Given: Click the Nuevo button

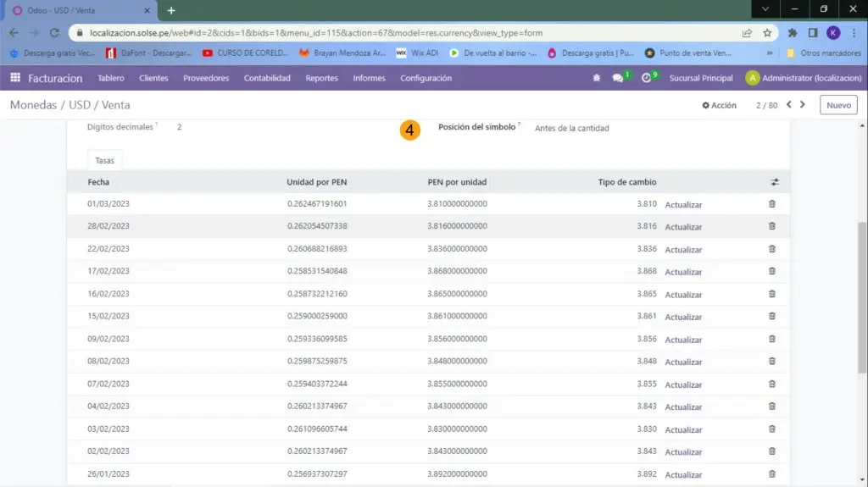Looking at the screenshot, I should click(837, 105).
